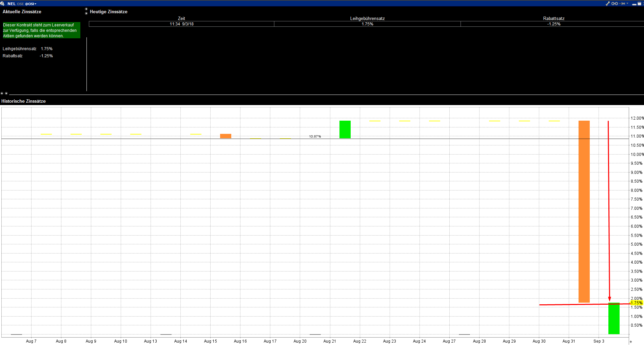Viewport: 644px width, 345px height.
Task: Click the Aug 30 date axis label
Action: [539, 341]
